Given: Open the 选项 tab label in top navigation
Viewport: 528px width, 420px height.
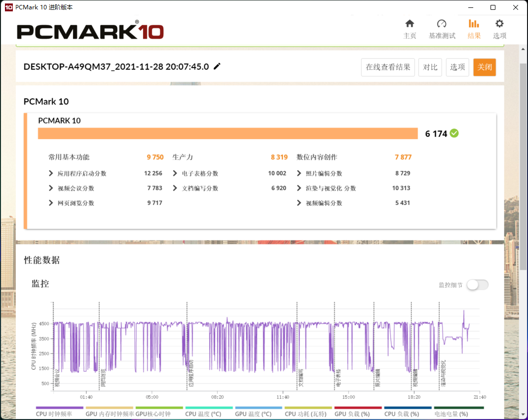Looking at the screenshot, I should point(499,36).
